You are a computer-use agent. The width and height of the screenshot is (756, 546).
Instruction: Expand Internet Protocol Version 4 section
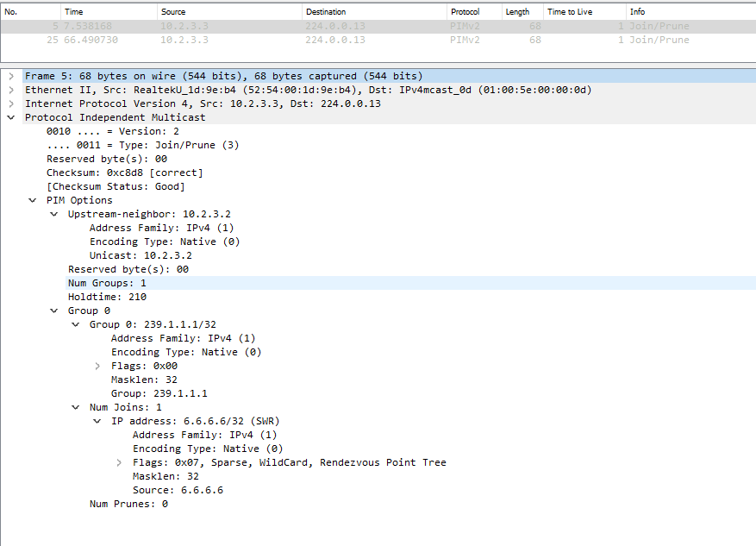[11, 104]
